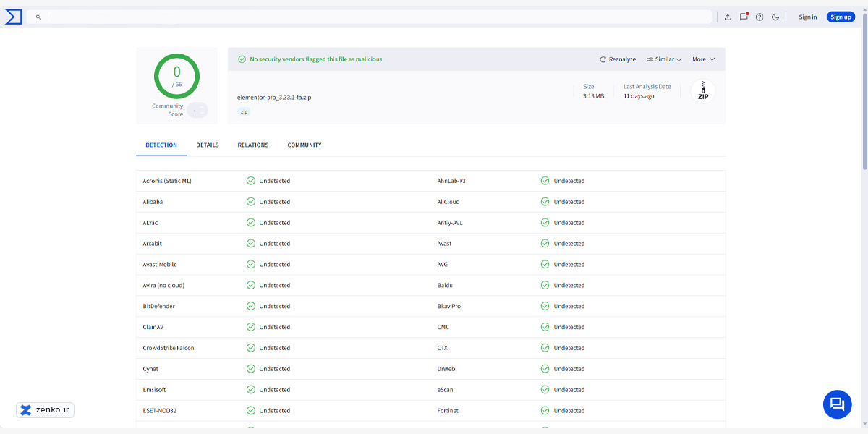
Task: Toggle dark mode with moon icon
Action: (x=775, y=17)
